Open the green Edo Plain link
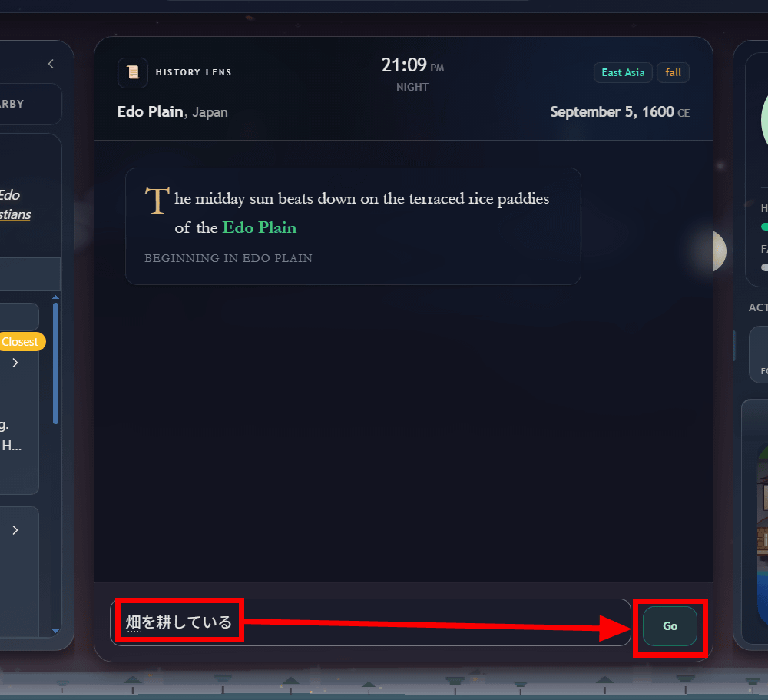768x700 pixels. (x=259, y=227)
